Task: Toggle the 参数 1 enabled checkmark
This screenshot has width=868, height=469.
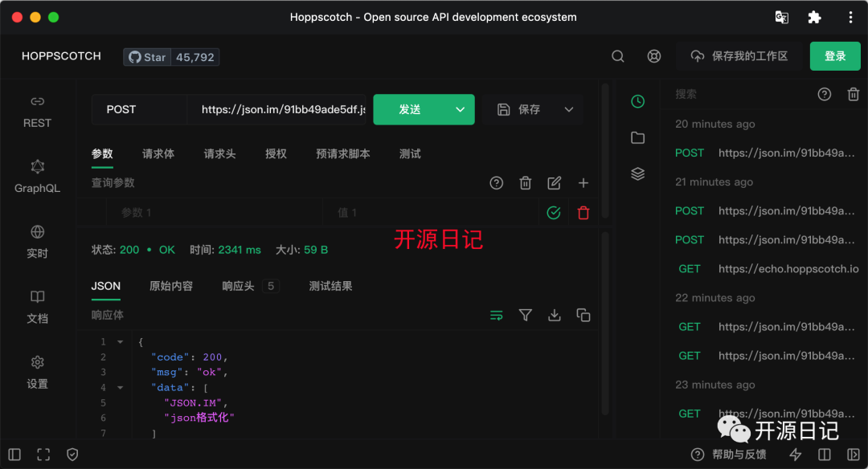Action: pos(554,213)
